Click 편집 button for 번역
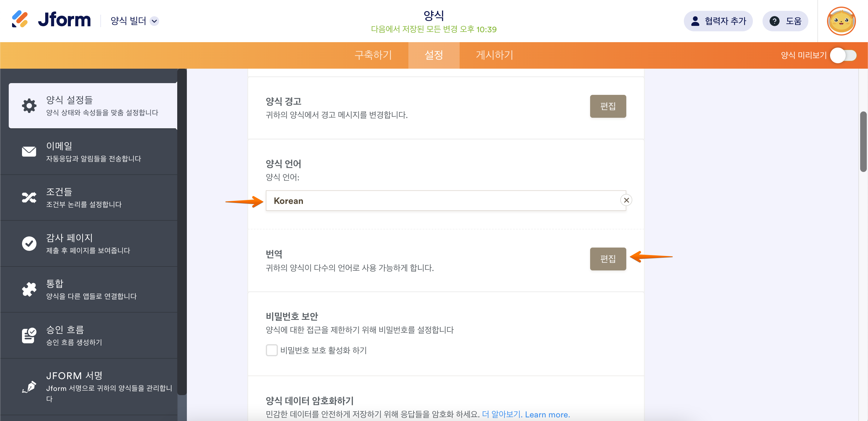Viewport: 868px width, 421px height. click(x=608, y=259)
